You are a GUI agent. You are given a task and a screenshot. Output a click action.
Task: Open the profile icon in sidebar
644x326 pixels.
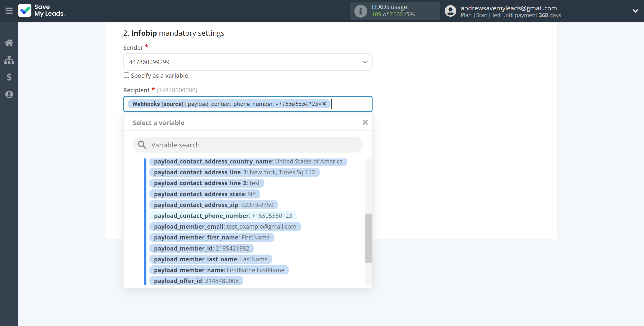pos(9,95)
